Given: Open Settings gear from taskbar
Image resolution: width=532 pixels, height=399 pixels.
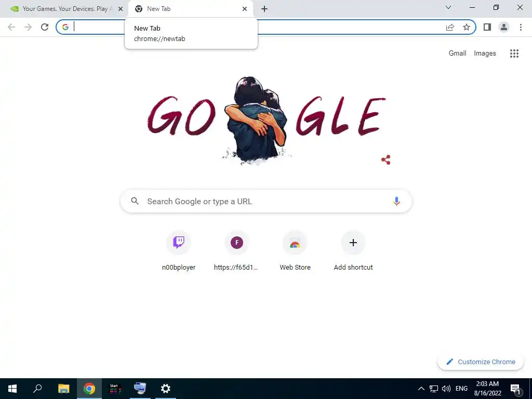Looking at the screenshot, I should tap(165, 389).
